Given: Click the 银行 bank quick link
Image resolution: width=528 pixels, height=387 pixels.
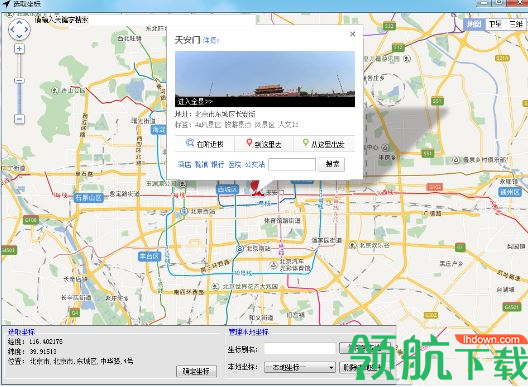Looking at the screenshot, I should (218, 164).
